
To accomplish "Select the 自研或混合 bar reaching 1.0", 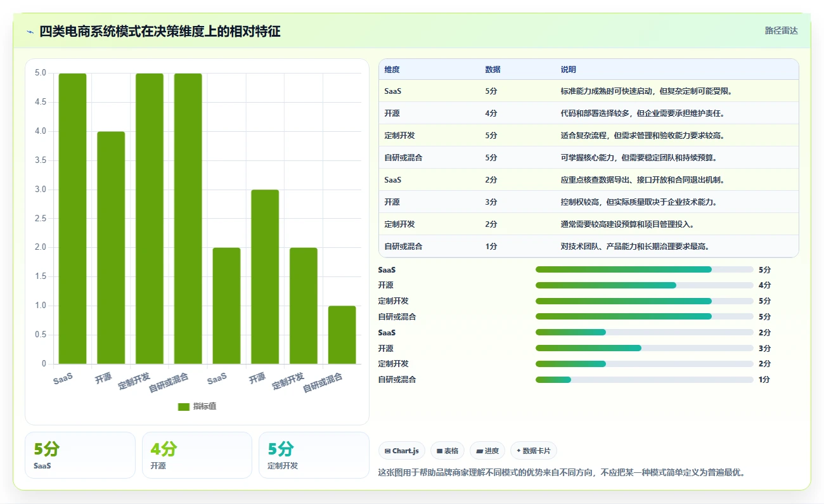I will click(x=342, y=335).
